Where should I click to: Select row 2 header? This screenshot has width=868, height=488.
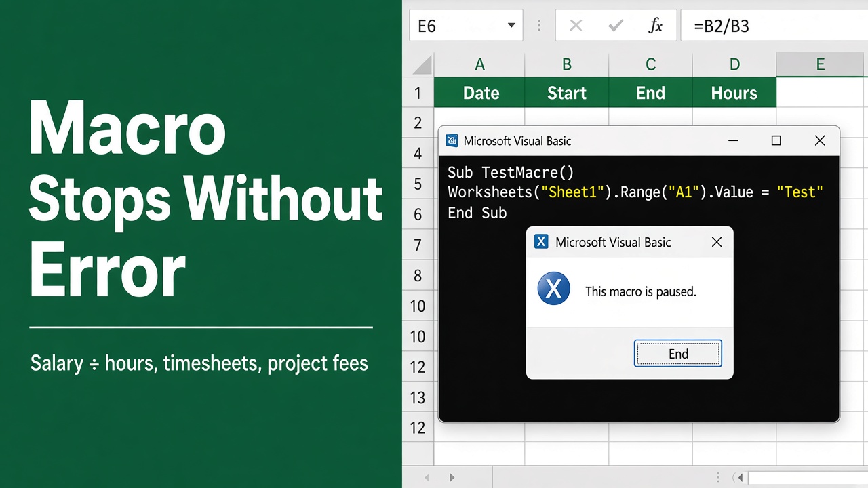(x=418, y=123)
